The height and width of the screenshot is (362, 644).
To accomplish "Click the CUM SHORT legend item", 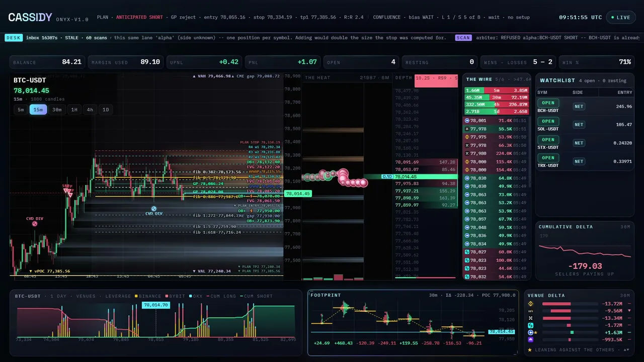I will (256, 296).
